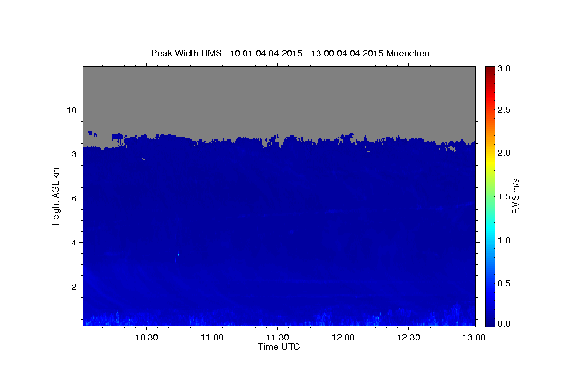Screen dimensions: 588x392
Task: Click the 13:00 time tick label
Action: point(474,337)
